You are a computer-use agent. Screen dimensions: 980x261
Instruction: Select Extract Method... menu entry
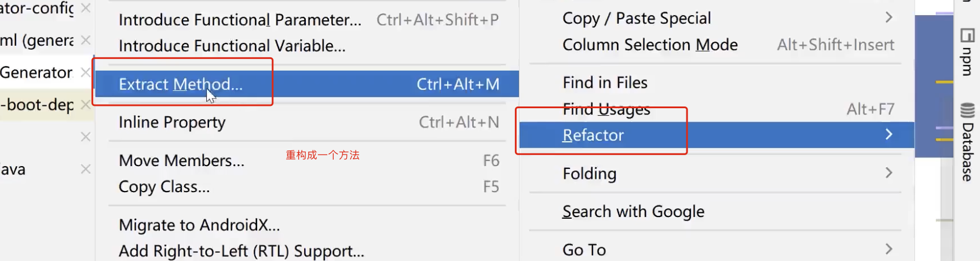click(x=307, y=84)
